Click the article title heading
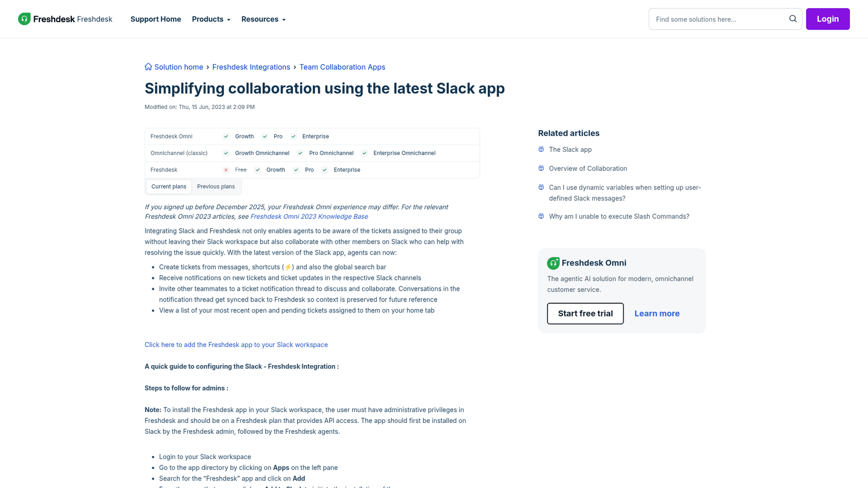 coord(324,88)
